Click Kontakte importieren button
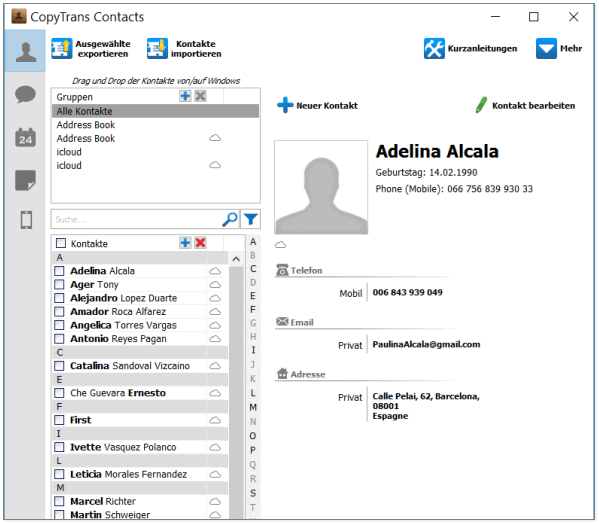599x524 pixels. (x=184, y=49)
